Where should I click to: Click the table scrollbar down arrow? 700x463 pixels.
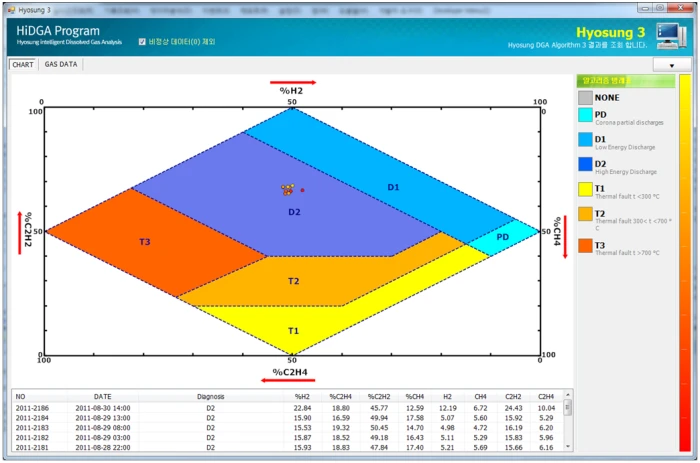pyautogui.click(x=568, y=446)
